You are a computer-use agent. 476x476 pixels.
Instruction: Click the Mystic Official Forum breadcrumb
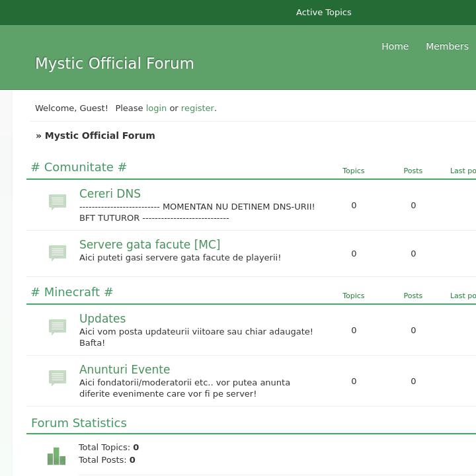coord(100,136)
